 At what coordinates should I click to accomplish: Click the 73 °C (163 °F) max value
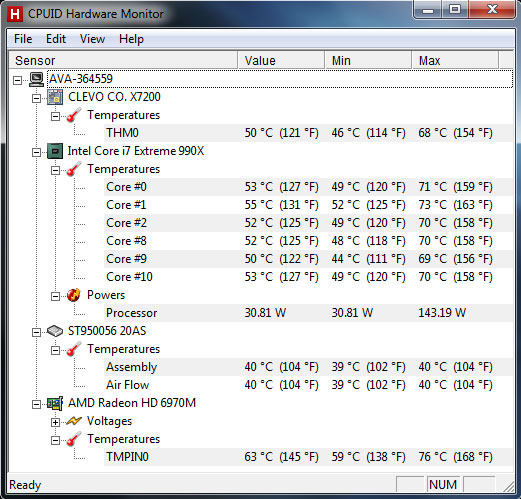tap(455, 205)
